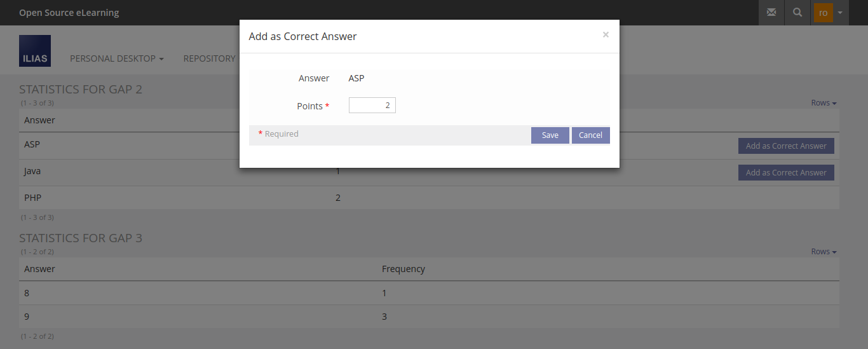This screenshot has height=349, width=868.
Task: Add Java as correct answer
Action: pos(786,173)
